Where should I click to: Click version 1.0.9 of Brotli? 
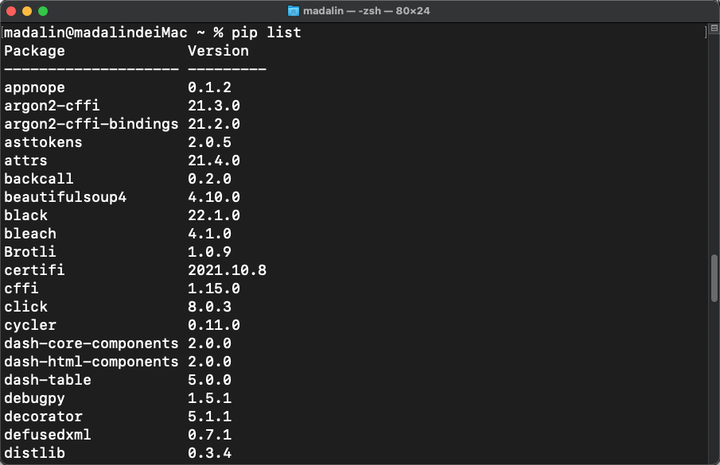[209, 252]
